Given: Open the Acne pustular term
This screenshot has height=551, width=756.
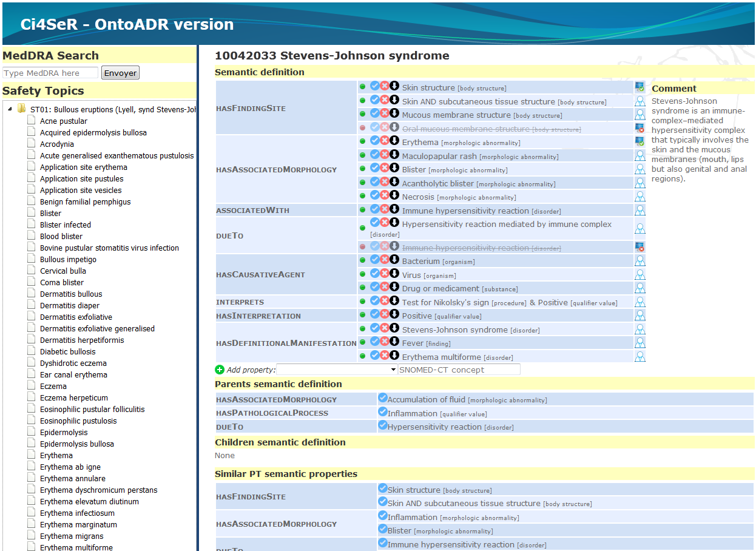Looking at the screenshot, I should (64, 121).
